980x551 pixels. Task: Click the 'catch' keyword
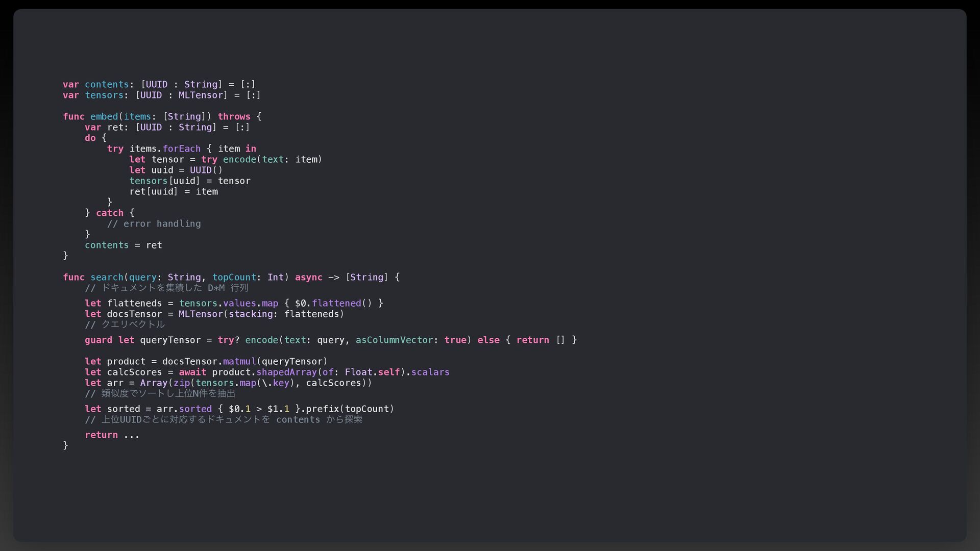pos(109,213)
